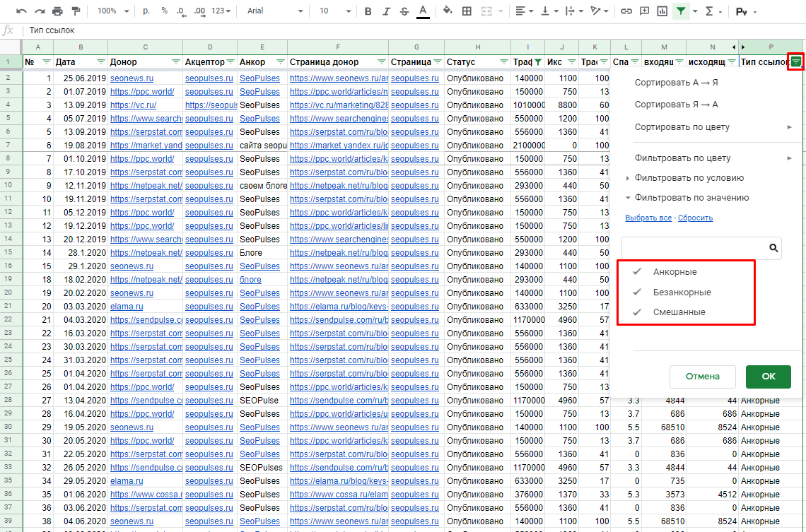This screenshot has height=532, width=806.
Task: Increase decimal places
Action: (x=199, y=11)
